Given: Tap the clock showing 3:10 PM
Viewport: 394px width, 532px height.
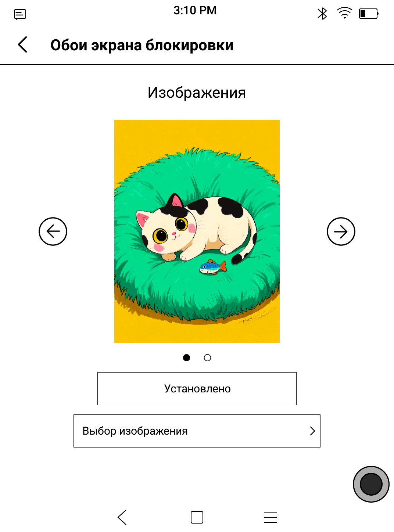Looking at the screenshot, I should point(195,10).
